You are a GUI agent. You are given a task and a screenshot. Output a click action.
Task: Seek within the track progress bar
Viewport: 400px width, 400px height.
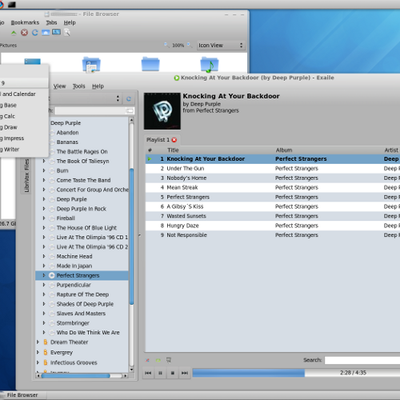[296, 373]
